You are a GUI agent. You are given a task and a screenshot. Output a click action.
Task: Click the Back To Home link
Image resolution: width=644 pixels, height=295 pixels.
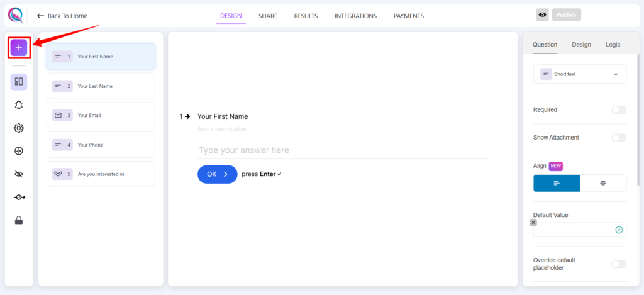[x=62, y=16]
